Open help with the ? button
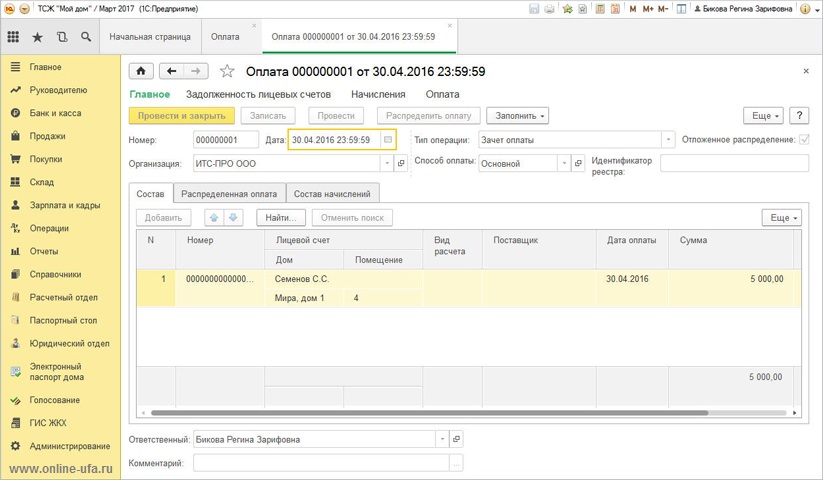This screenshot has height=480, width=823. pos(799,116)
